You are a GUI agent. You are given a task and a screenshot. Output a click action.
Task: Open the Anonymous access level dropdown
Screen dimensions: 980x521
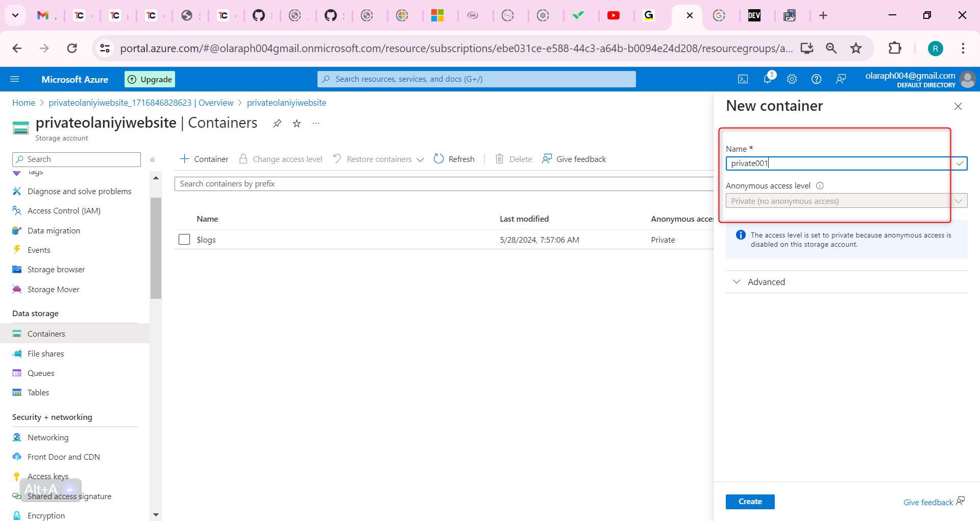(x=846, y=201)
